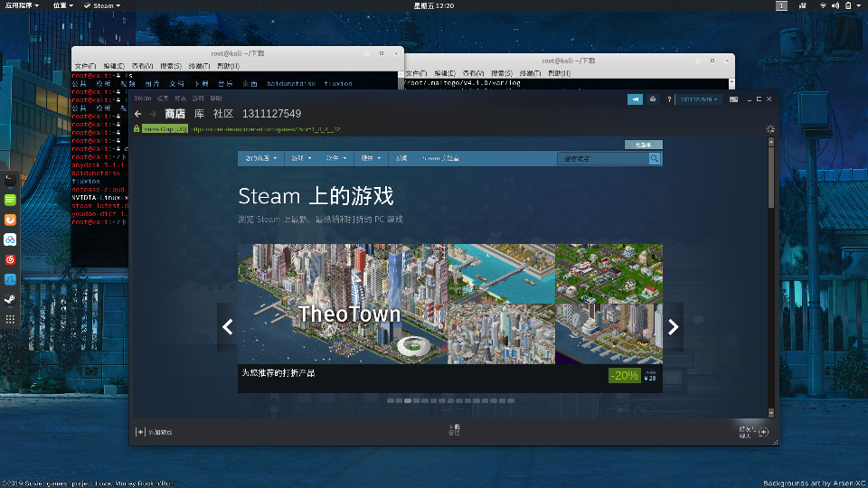Open the friends and chat plus icon
The height and width of the screenshot is (488, 868).
click(x=764, y=432)
